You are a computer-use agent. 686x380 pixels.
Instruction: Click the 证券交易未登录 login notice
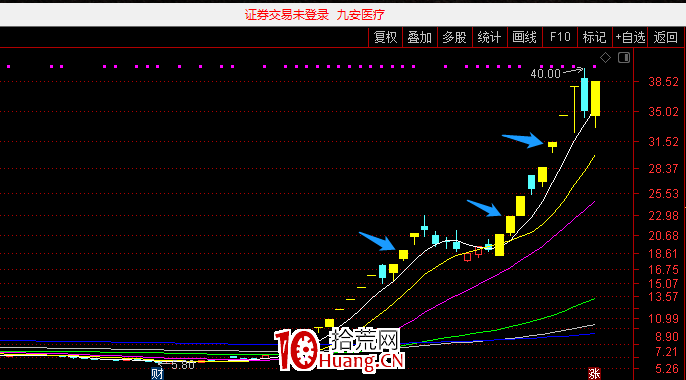coord(287,15)
